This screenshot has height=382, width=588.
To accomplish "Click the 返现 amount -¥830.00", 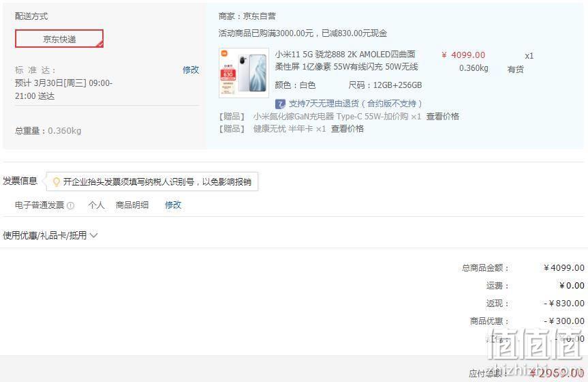I will pyautogui.click(x=564, y=303).
